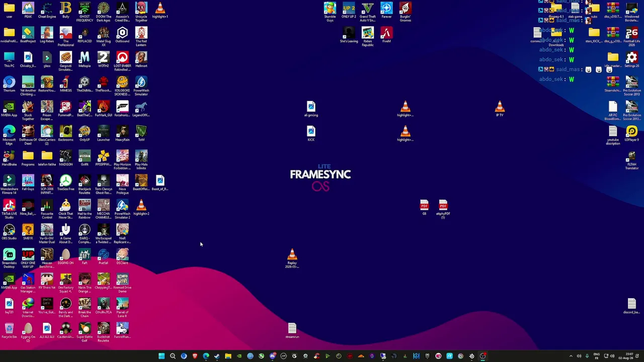
Task: Select the HandBrake desktop icon
Action: [x=9, y=158]
